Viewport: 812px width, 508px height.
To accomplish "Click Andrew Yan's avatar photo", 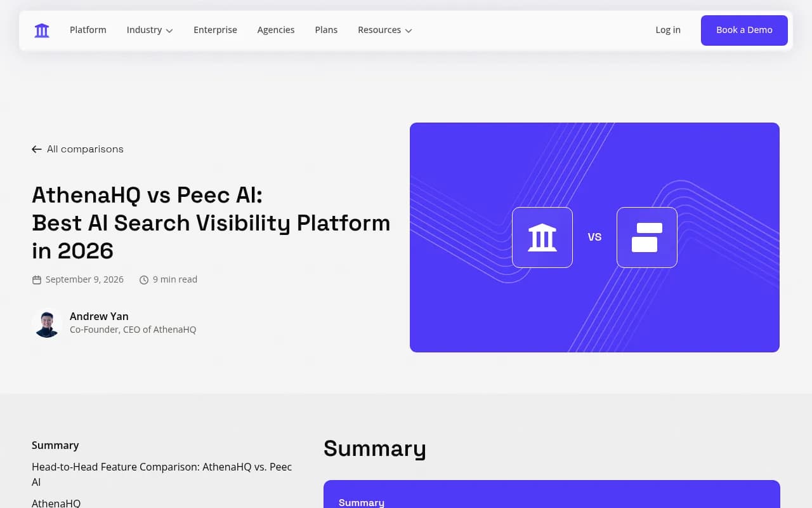I will click(46, 323).
